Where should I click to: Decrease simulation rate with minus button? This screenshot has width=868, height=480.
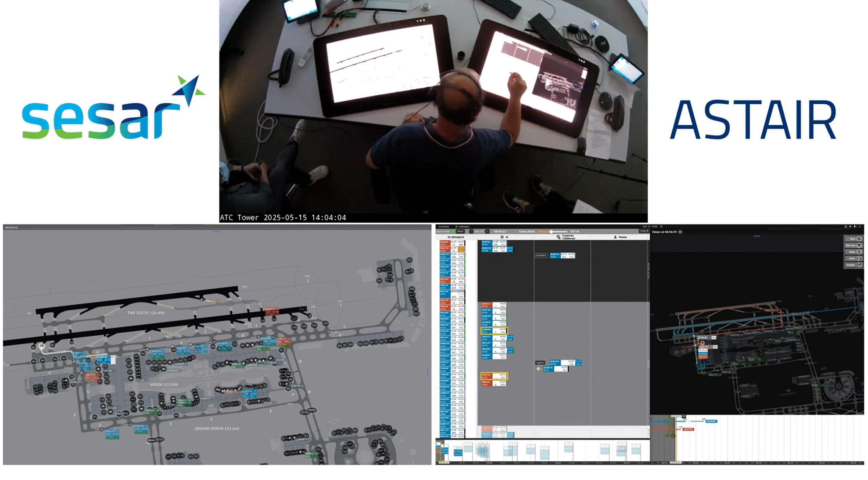(x=471, y=231)
